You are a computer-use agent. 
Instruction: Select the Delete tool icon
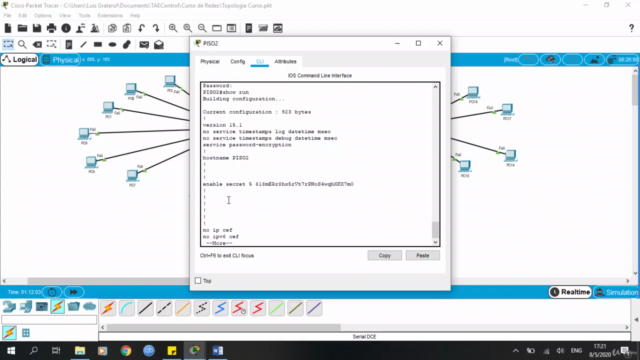[37, 44]
